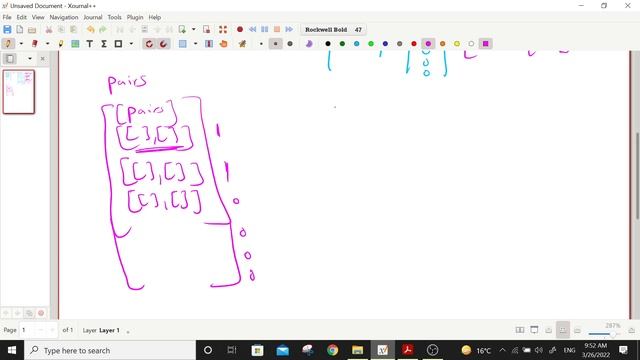Open the Plugin menu
640x360 pixels.
tap(135, 17)
